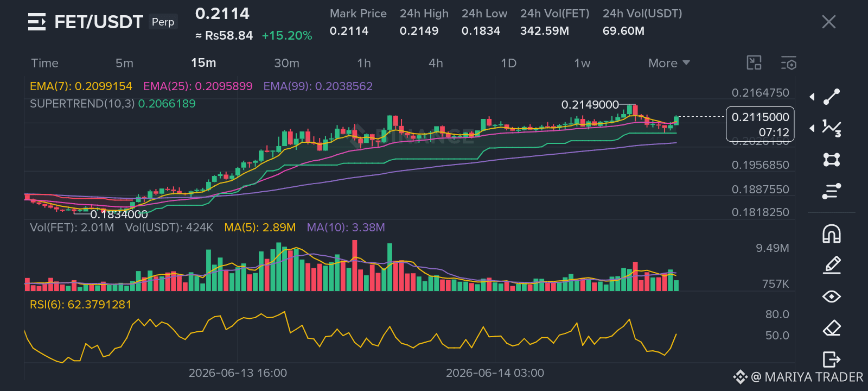The height and width of the screenshot is (391, 868).
Task: Tap the RSI(6) indicator label
Action: (81, 305)
